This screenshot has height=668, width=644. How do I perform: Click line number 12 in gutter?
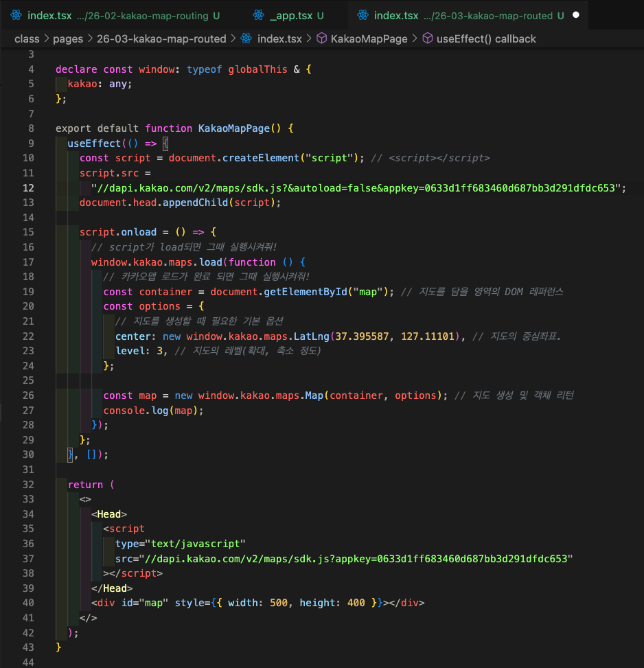[28, 188]
